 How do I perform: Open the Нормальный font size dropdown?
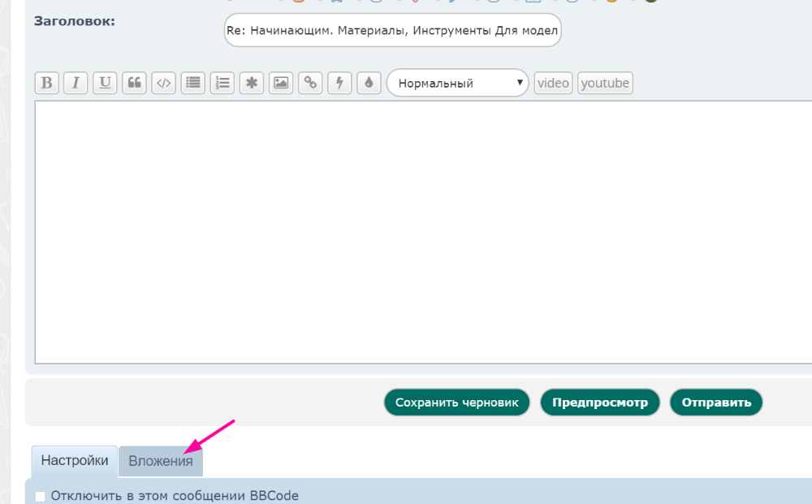pyautogui.click(x=457, y=83)
